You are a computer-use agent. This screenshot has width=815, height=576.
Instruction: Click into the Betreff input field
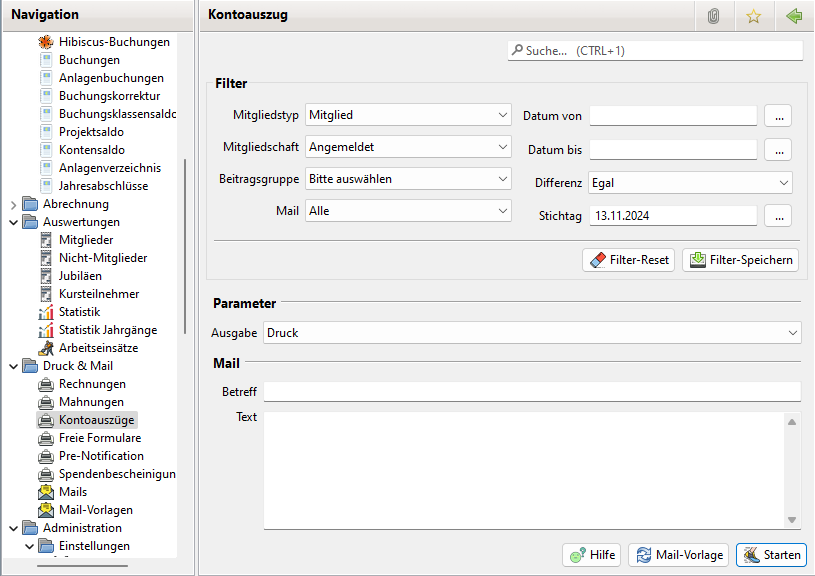pos(532,391)
